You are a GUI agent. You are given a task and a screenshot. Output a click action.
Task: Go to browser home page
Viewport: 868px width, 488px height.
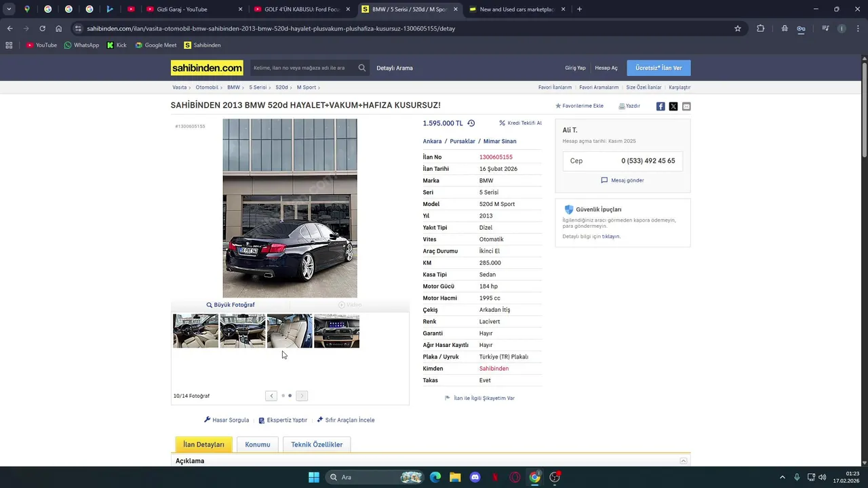(x=59, y=28)
